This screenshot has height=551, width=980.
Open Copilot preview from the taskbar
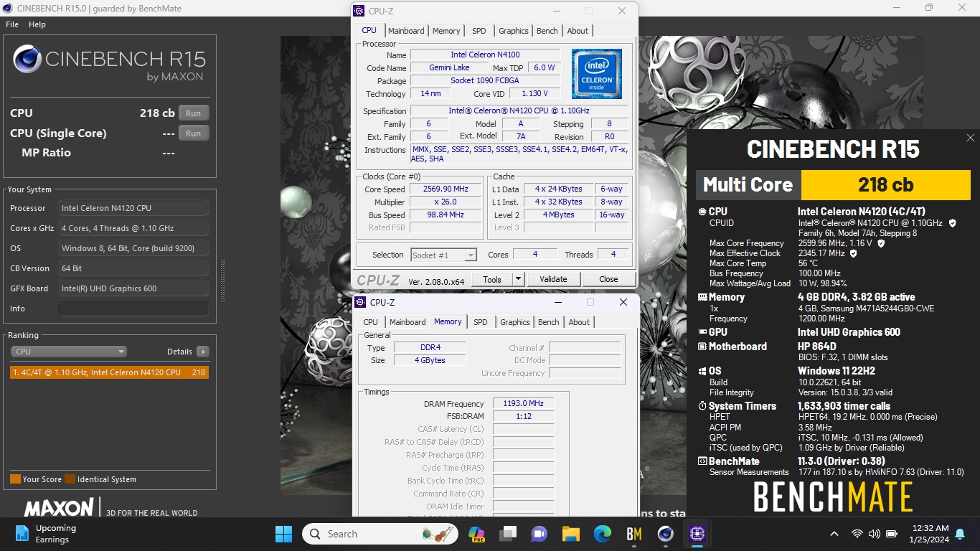point(476,534)
